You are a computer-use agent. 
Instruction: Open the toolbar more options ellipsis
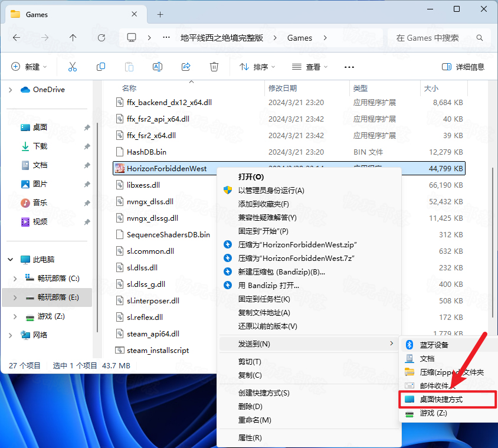(x=349, y=67)
